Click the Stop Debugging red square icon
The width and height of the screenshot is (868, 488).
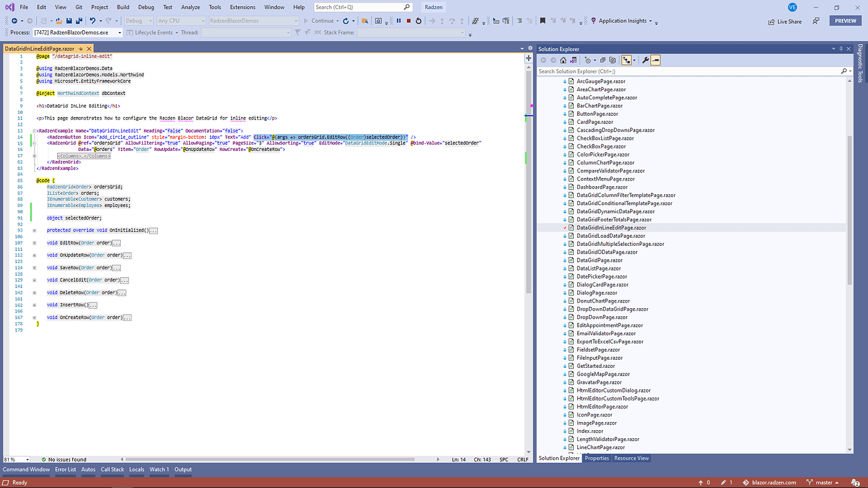pyautogui.click(x=409, y=21)
